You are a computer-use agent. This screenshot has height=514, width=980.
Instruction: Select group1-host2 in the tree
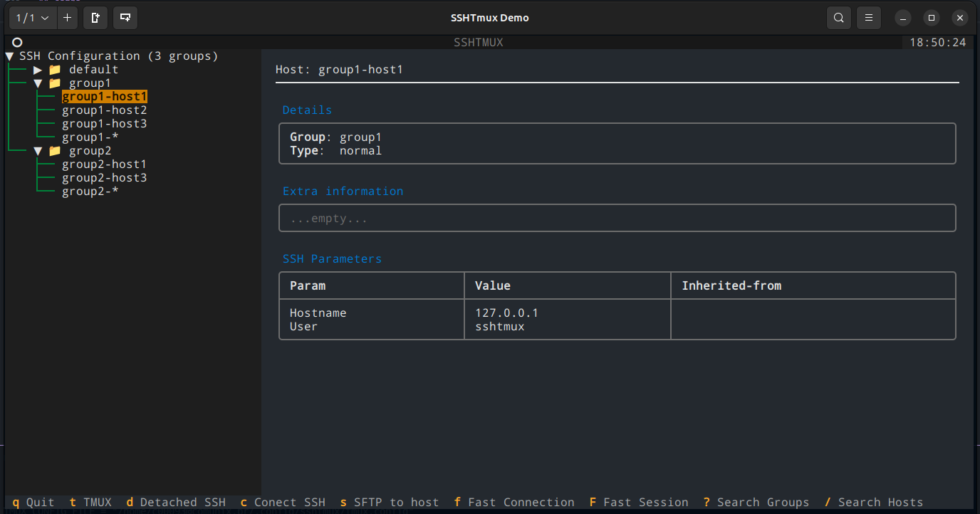point(105,110)
